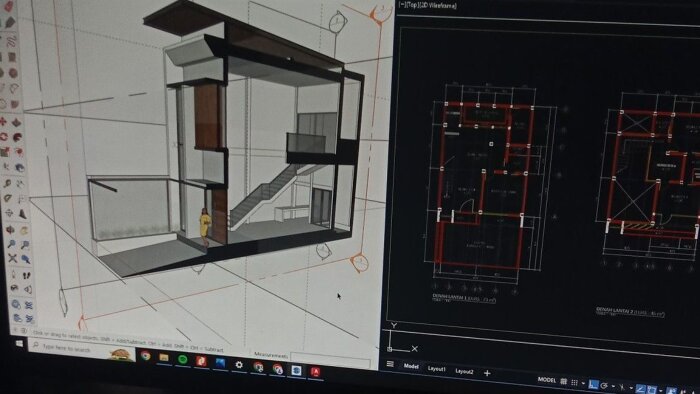Toggle Object snap tracking in AutoCAD
This screenshot has height=394, width=700.
[x=641, y=389]
